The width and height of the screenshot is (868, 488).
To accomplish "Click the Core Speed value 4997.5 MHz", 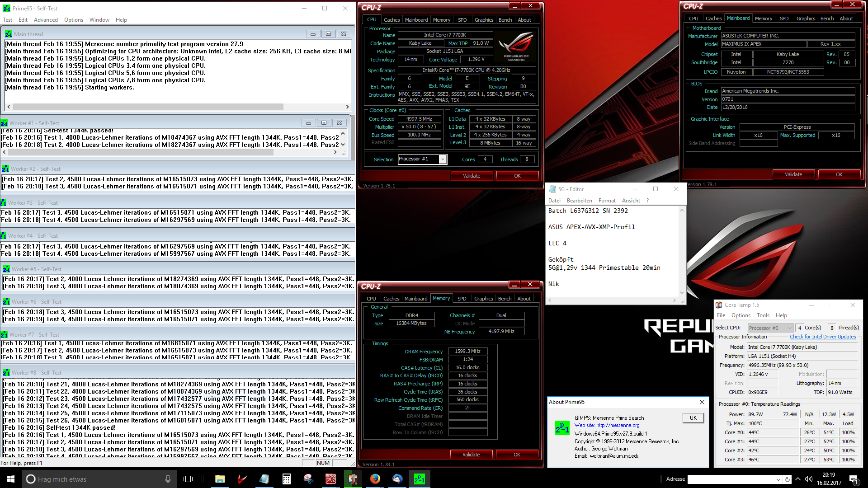I will point(419,119).
